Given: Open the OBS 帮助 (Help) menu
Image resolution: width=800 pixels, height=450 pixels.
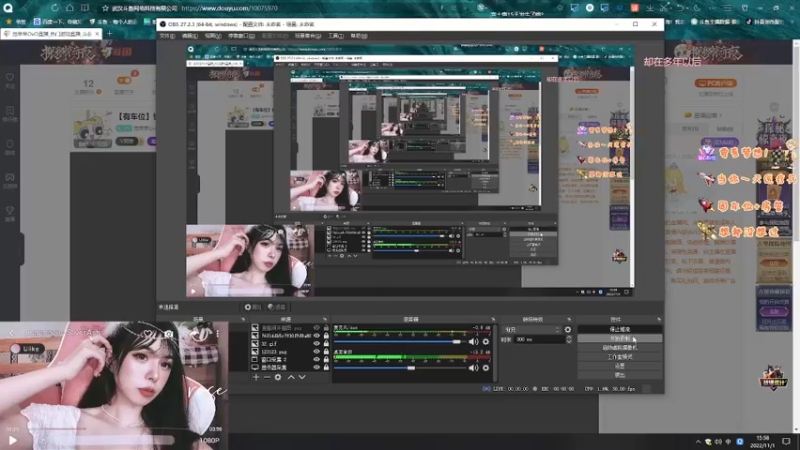Looking at the screenshot, I should [359, 36].
